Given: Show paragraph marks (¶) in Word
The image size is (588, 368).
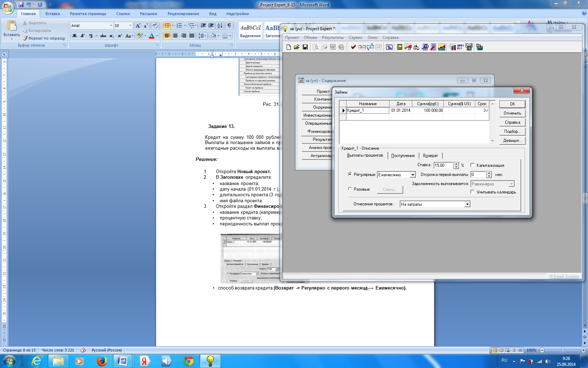Looking at the screenshot, I should (x=229, y=26).
